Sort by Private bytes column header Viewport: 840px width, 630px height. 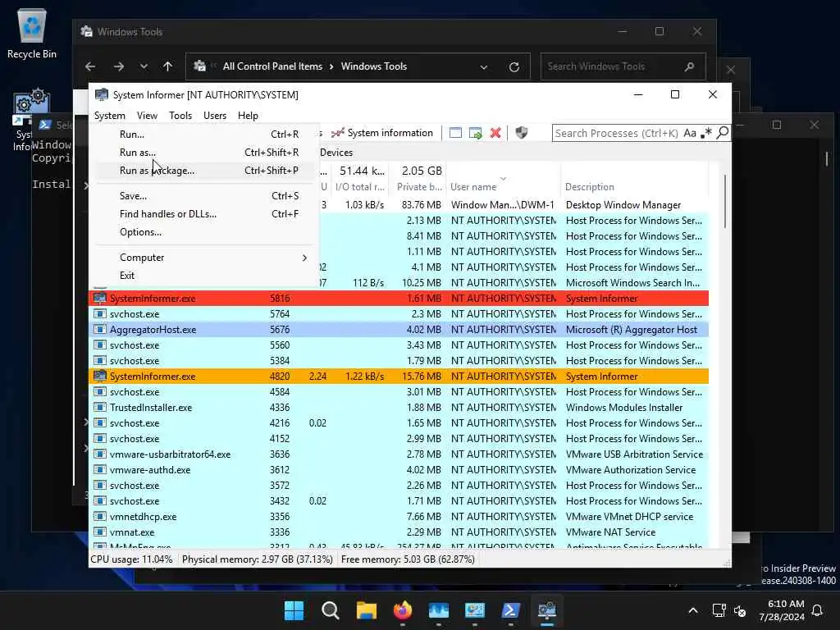pos(419,187)
